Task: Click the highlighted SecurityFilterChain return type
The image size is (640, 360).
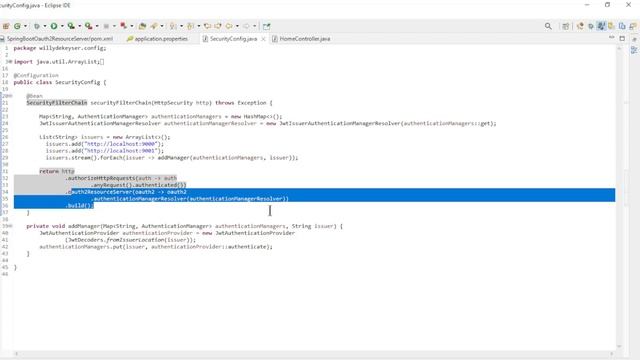Action: tap(57, 103)
